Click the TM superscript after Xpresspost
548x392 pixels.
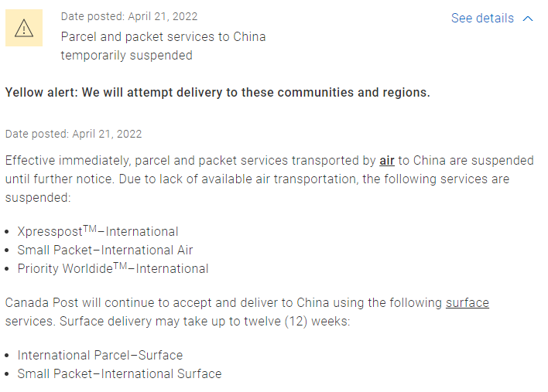(90, 229)
